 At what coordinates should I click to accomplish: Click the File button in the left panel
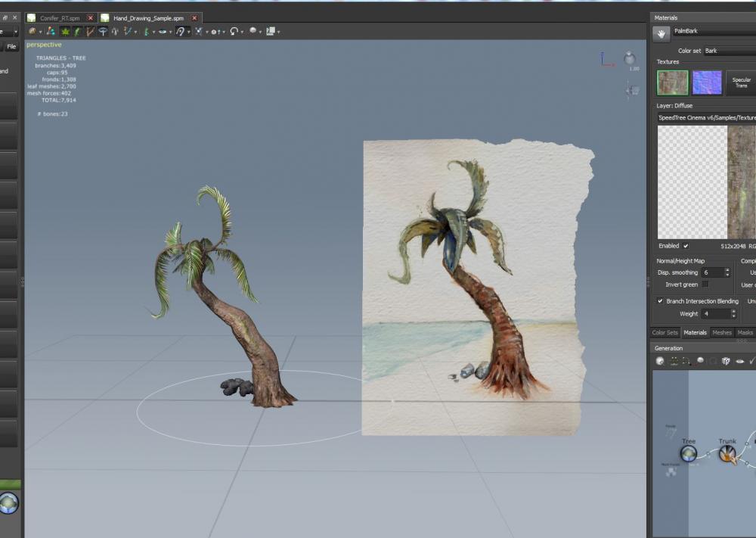click(11, 47)
